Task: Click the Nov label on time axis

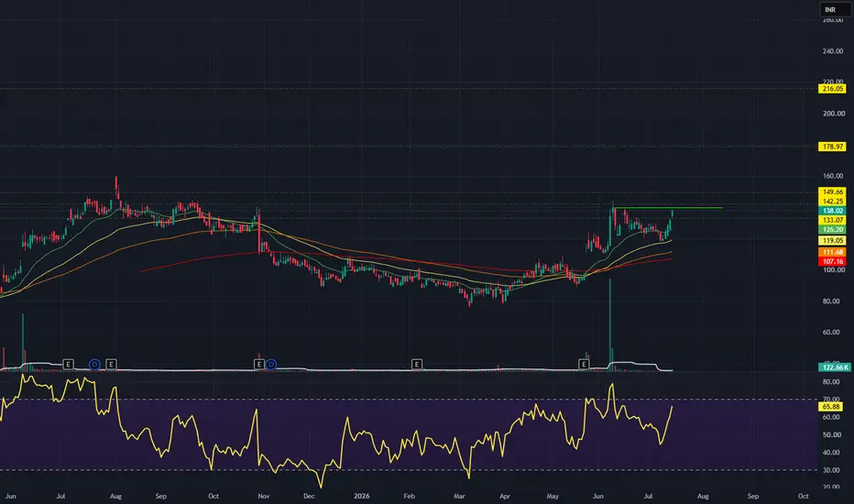Action: (x=264, y=496)
